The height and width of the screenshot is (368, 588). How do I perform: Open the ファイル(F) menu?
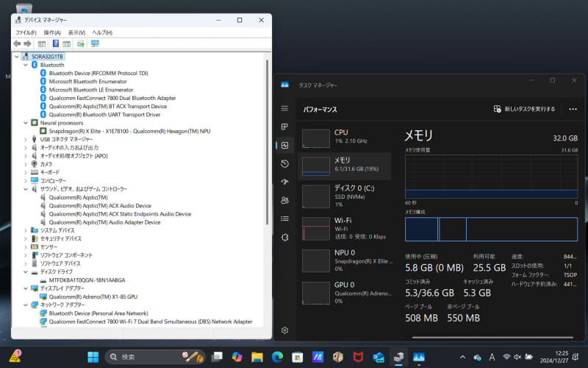point(26,32)
